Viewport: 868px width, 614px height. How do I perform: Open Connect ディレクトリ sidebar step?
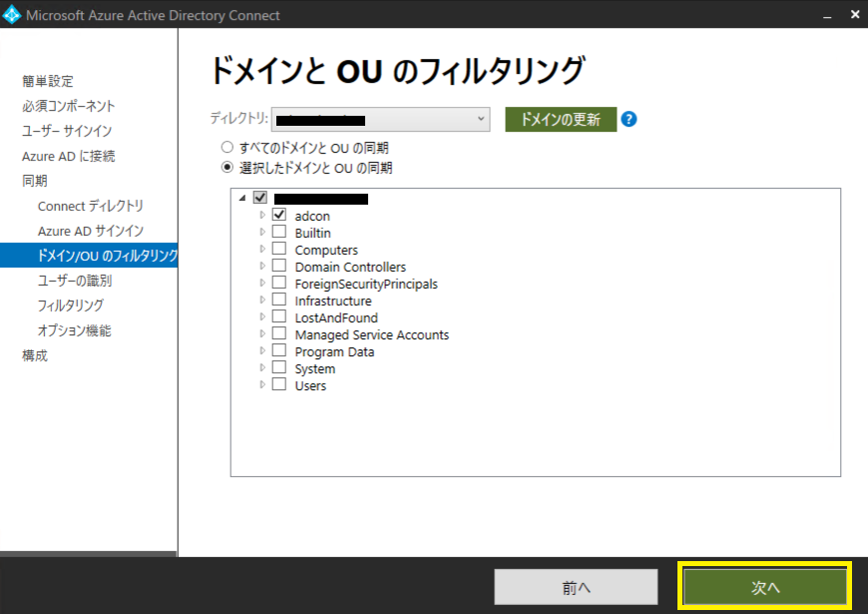pos(91,206)
